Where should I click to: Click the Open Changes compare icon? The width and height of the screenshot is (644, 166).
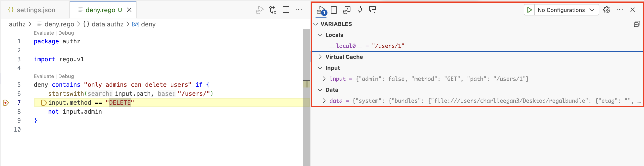point(273,10)
